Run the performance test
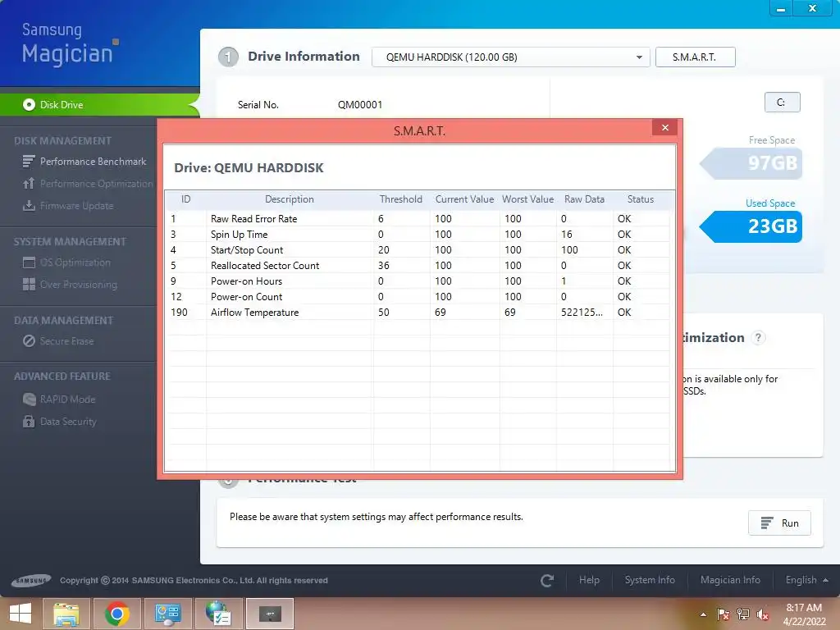This screenshot has width=840, height=630. [x=779, y=523]
